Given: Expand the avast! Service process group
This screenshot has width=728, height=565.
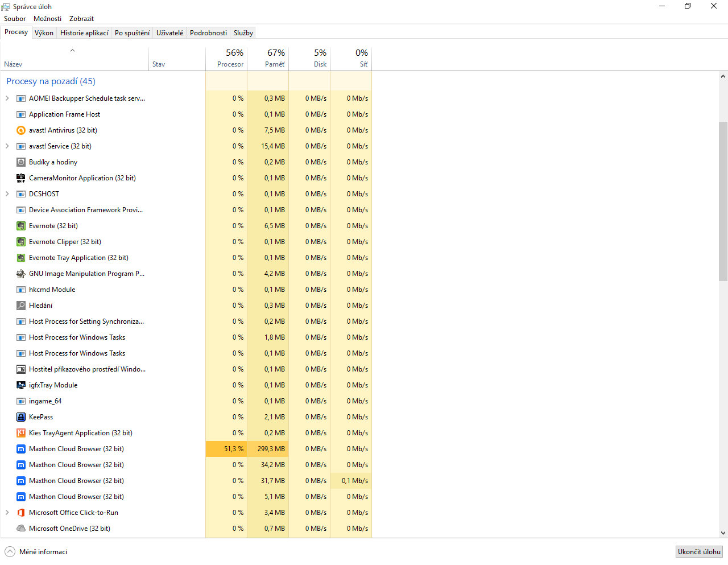Looking at the screenshot, I should pyautogui.click(x=7, y=146).
